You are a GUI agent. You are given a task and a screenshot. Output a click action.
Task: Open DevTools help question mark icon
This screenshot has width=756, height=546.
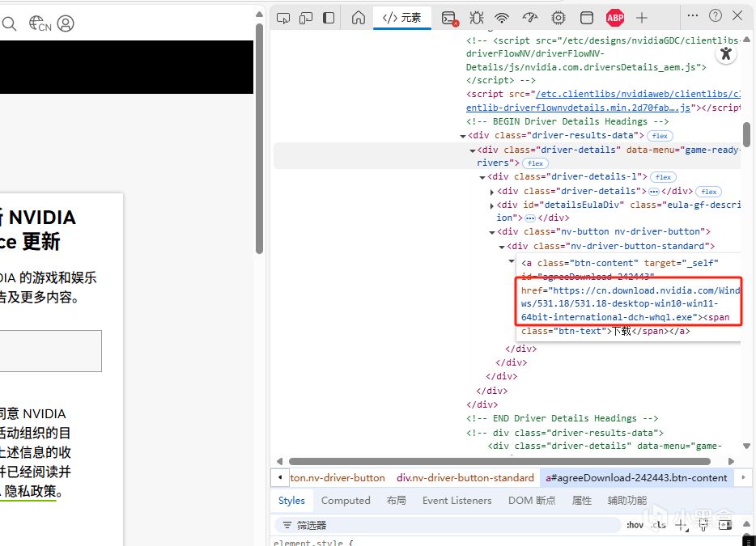coord(716,15)
